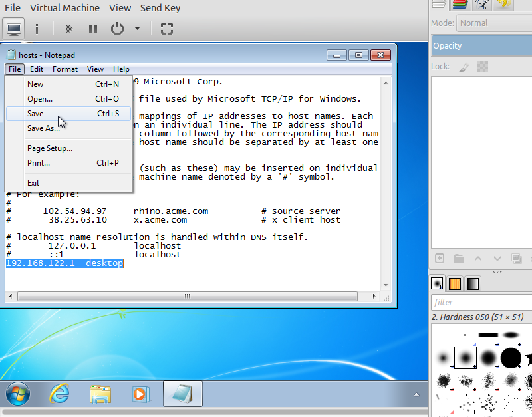Select Save As... from File menu
Viewport: 532px width, 417px height.
[43, 128]
